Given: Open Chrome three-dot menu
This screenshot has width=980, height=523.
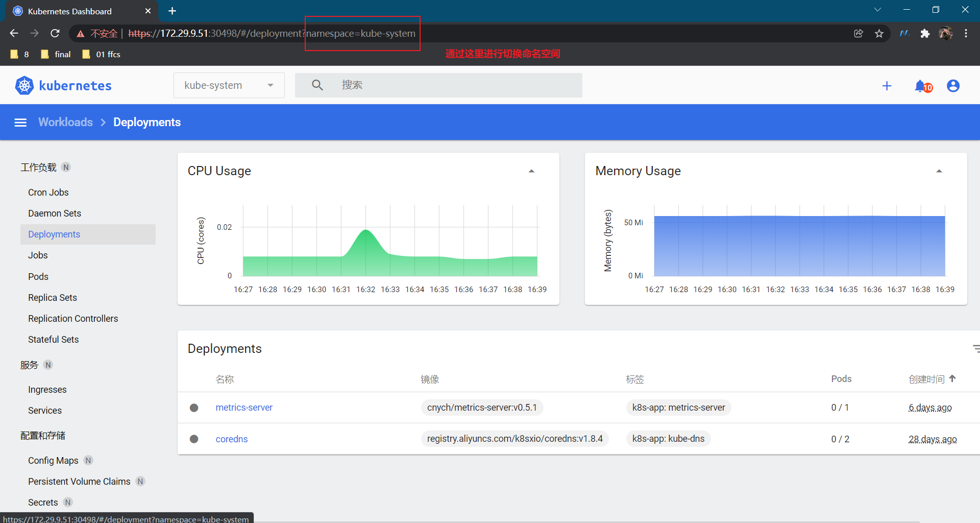Looking at the screenshot, I should 966,33.
